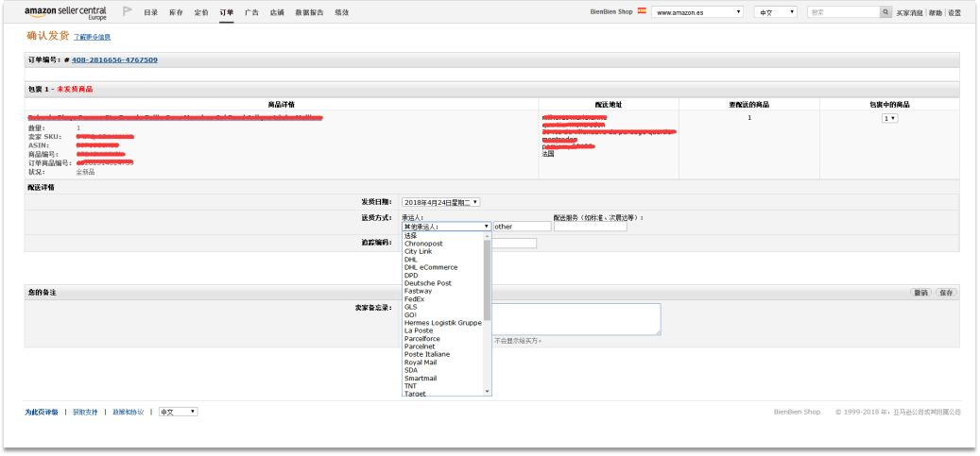The width and height of the screenshot is (980, 456).
Task: Select FedEx in carrier list
Action: pyautogui.click(x=414, y=299)
